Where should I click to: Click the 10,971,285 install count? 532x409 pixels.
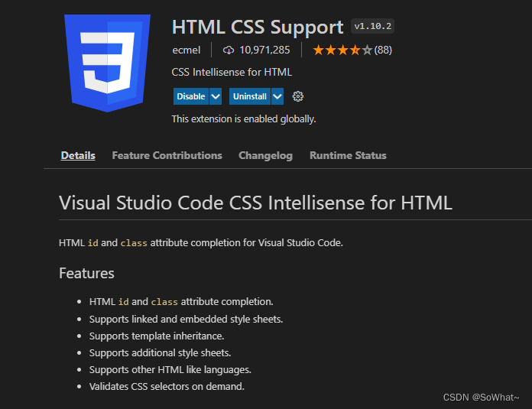click(264, 50)
